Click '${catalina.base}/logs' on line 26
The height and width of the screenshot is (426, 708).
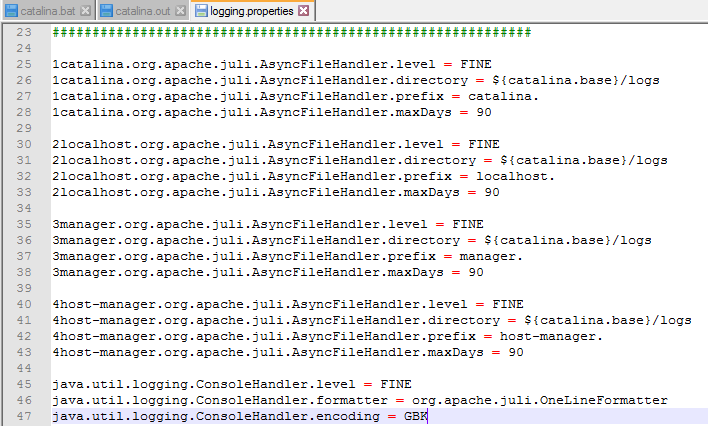(x=576, y=80)
